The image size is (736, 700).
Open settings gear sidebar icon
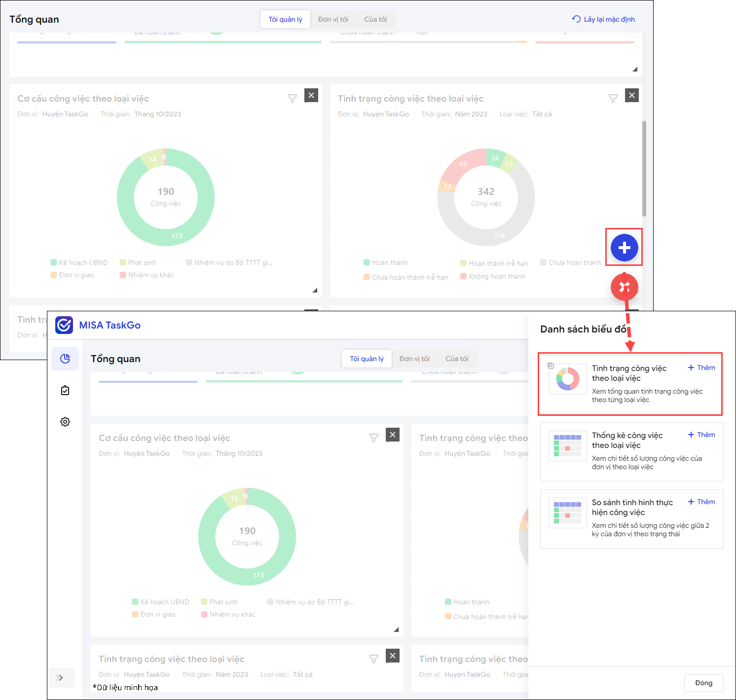pyautogui.click(x=65, y=422)
